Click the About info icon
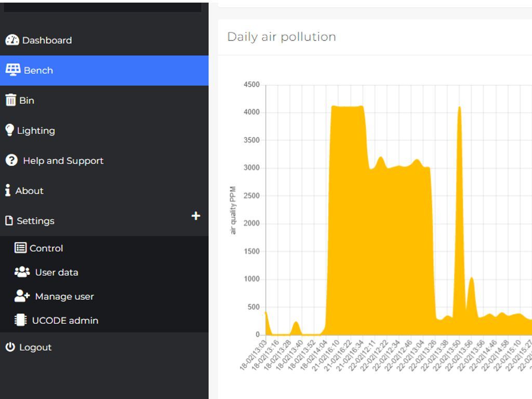Viewport: 532px width, 399px height. (x=8, y=190)
